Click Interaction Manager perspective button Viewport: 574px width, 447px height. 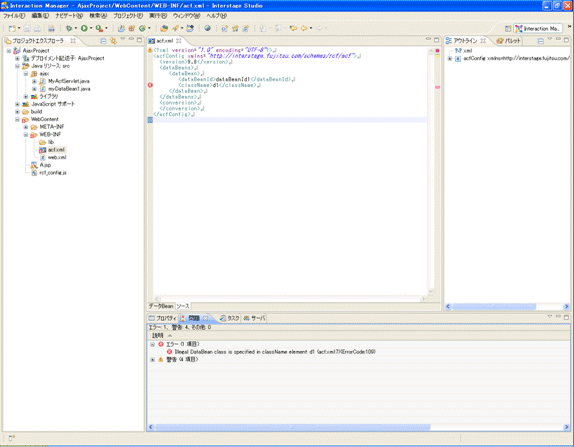point(537,29)
